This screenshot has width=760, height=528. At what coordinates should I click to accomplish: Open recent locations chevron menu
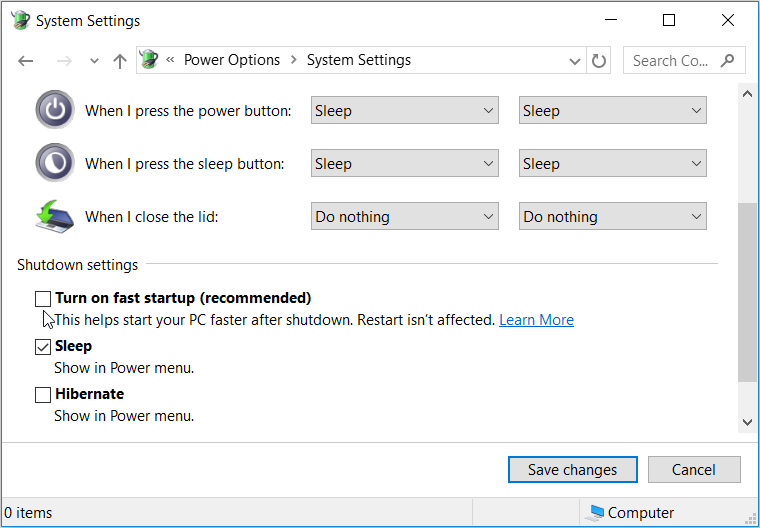[x=94, y=61]
